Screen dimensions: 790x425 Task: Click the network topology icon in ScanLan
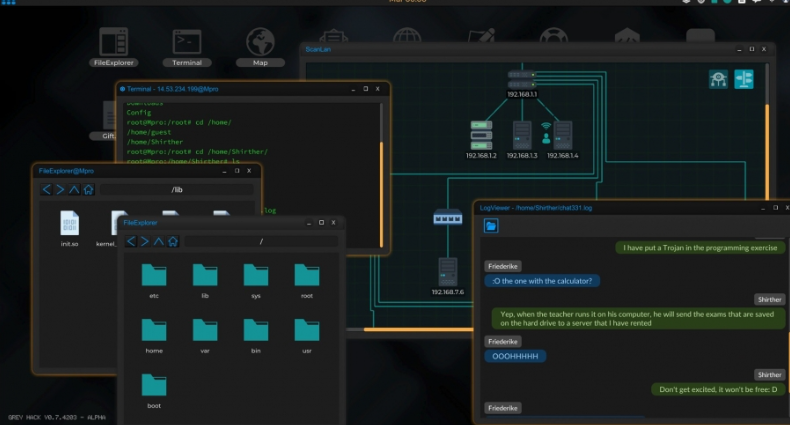tap(718, 79)
